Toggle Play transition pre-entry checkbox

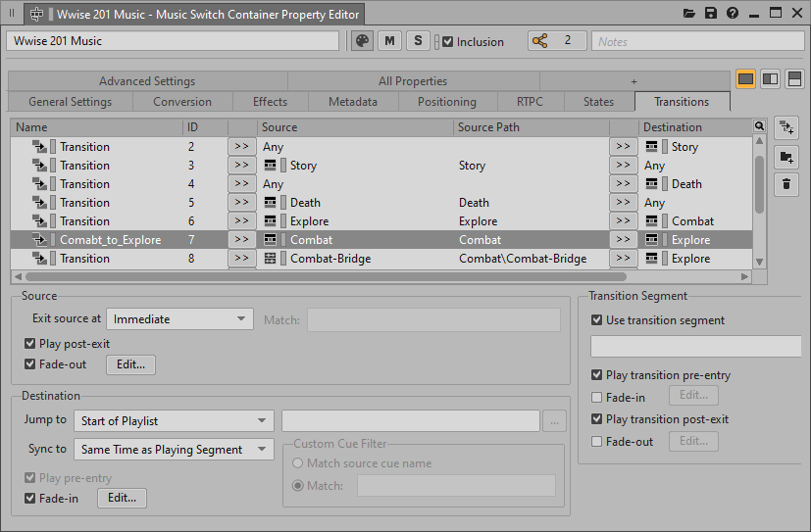(597, 375)
